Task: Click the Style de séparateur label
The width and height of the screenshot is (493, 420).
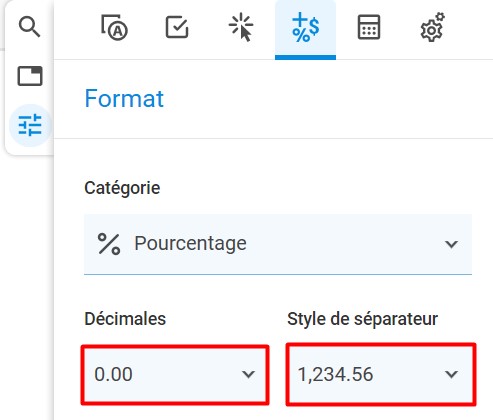Action: 363,319
